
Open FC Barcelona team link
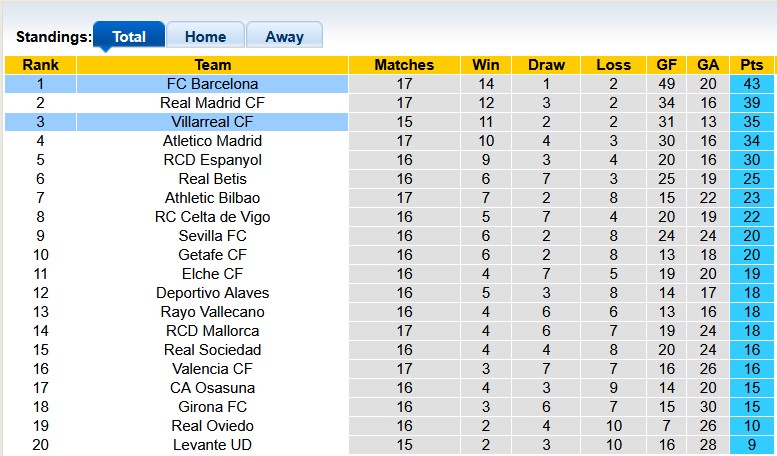coord(212,84)
